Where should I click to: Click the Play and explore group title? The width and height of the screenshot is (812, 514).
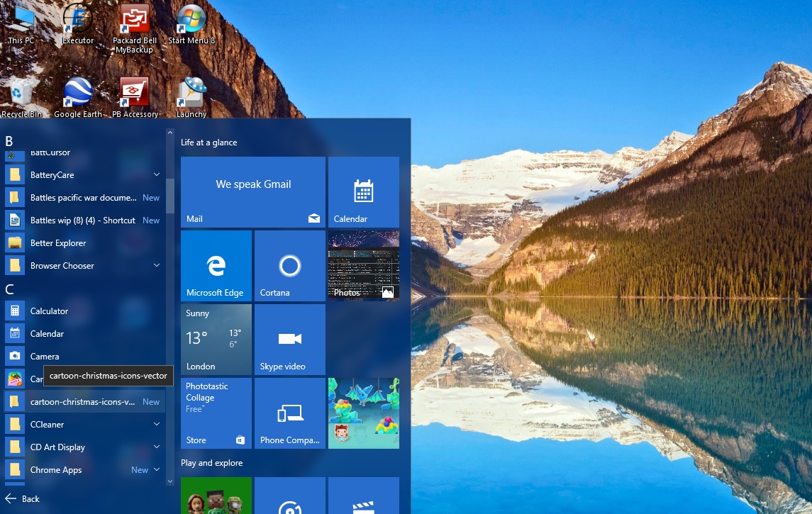pos(211,463)
